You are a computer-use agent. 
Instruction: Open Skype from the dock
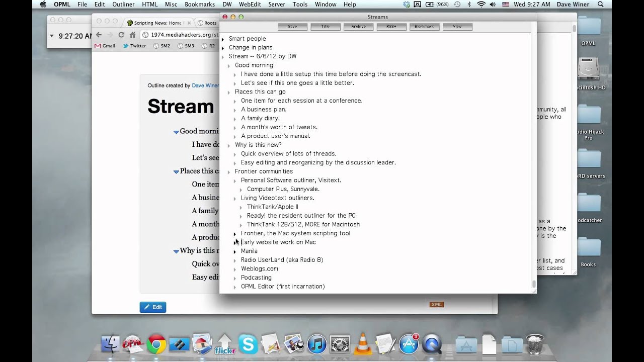point(248,344)
